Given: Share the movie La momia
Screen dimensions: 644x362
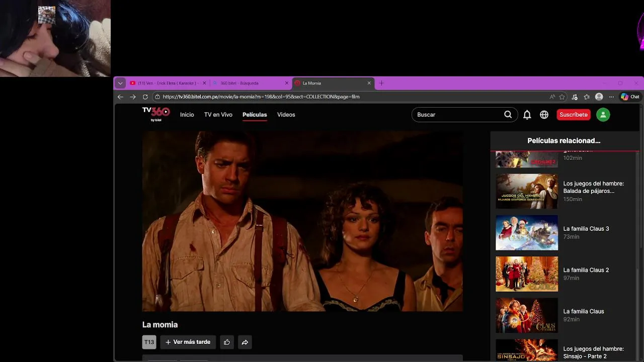Looking at the screenshot, I should pyautogui.click(x=245, y=342).
